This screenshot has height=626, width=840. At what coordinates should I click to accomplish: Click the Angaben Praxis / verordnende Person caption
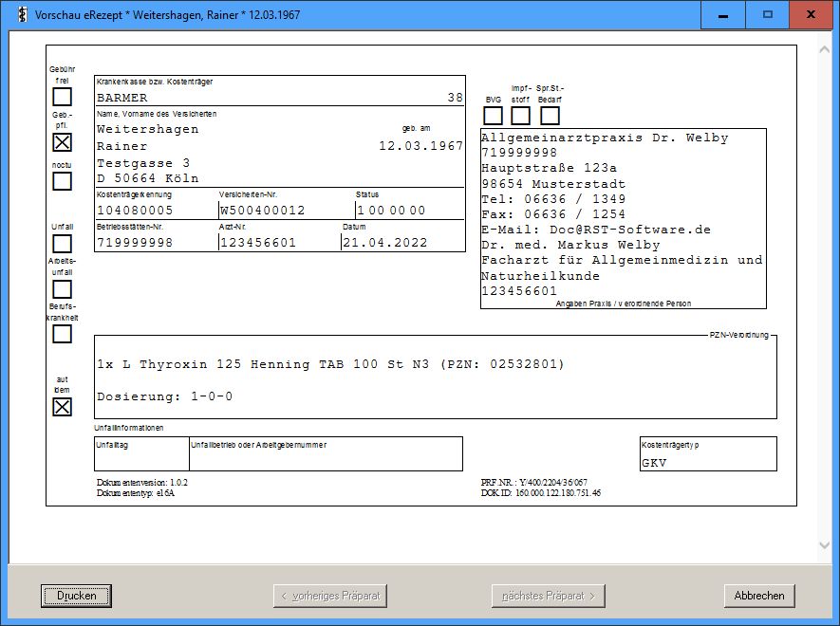[x=624, y=304]
